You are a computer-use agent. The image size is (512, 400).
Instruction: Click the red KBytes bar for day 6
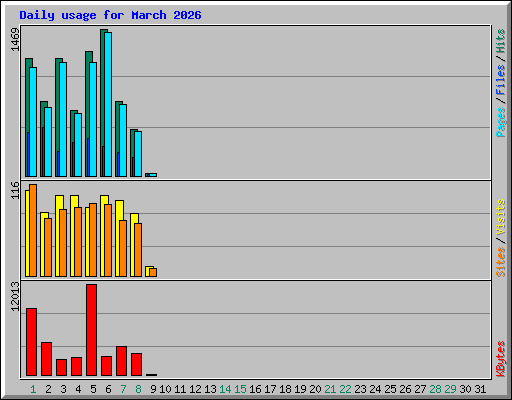pos(106,366)
